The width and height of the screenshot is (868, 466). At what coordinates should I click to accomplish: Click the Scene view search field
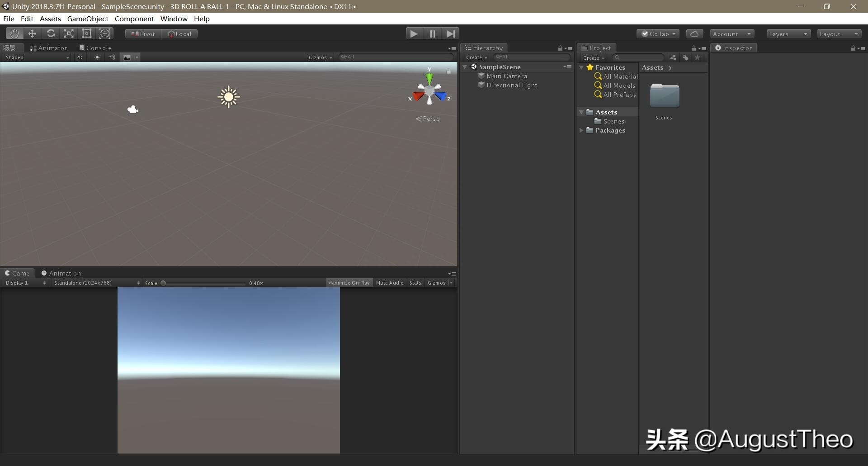click(x=396, y=57)
